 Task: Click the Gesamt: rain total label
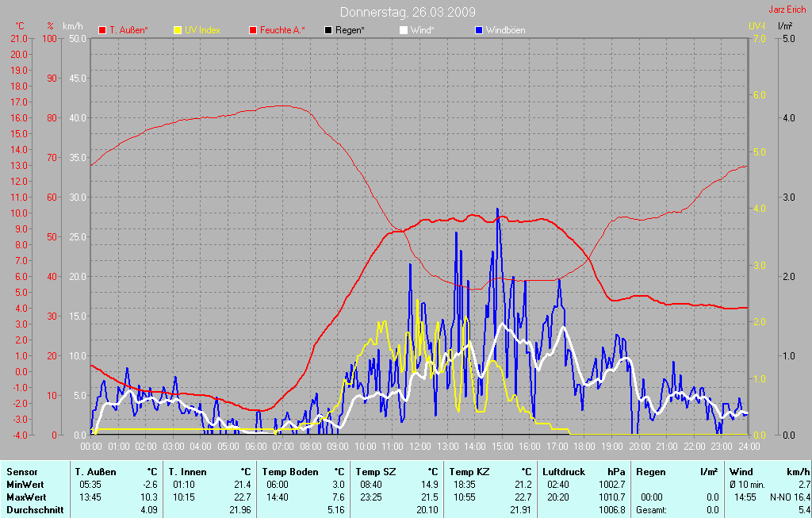(651, 510)
